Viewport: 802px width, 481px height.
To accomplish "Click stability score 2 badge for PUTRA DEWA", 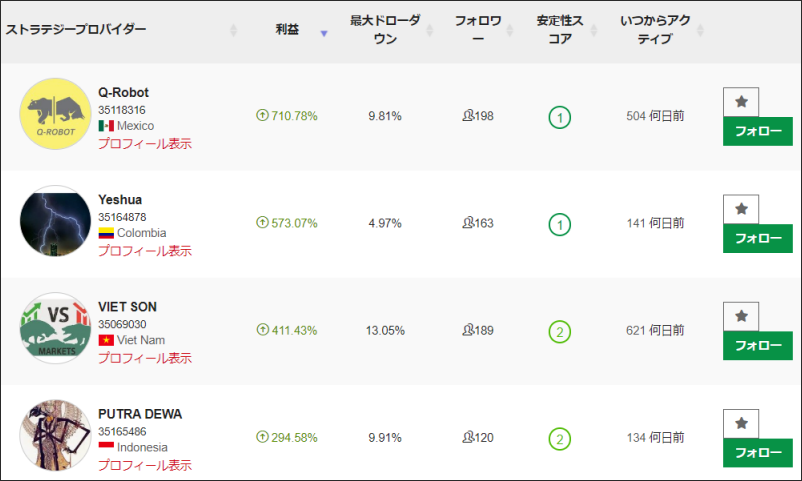I will [x=559, y=438].
